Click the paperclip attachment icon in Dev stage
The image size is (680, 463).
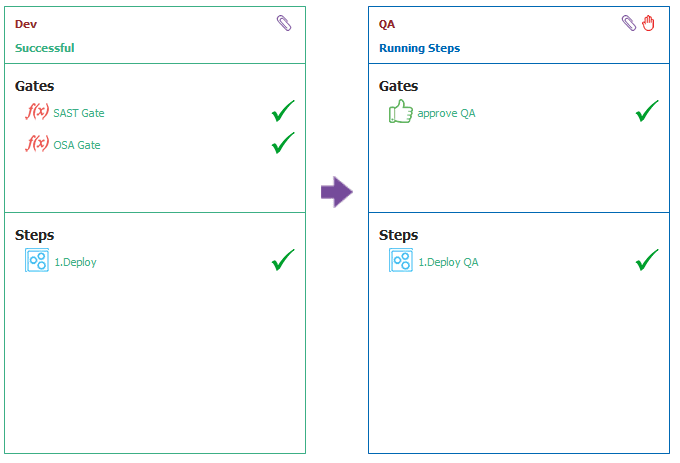(284, 23)
